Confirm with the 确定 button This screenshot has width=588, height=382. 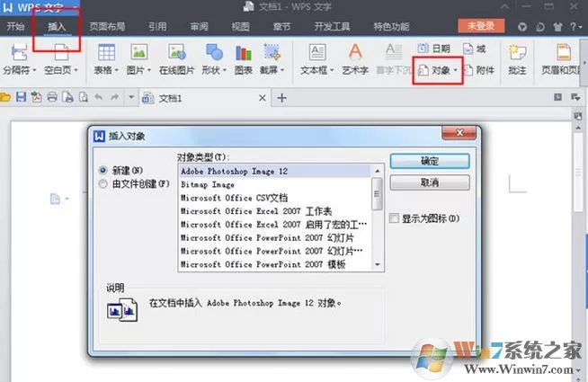click(x=430, y=161)
